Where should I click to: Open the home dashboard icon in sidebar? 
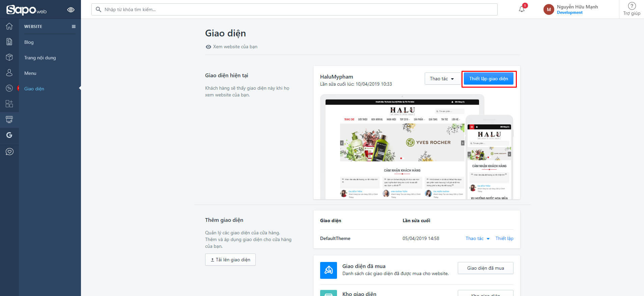click(x=9, y=26)
